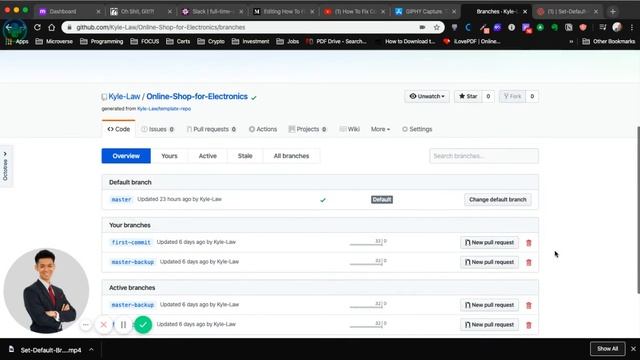Go to the Actions tab
This screenshot has width=640, height=360.
[263, 129]
